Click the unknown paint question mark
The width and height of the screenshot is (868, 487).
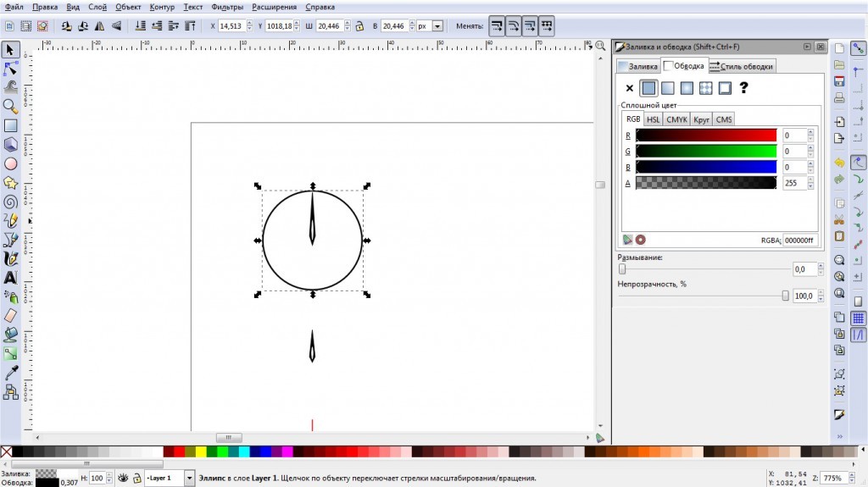(x=744, y=88)
